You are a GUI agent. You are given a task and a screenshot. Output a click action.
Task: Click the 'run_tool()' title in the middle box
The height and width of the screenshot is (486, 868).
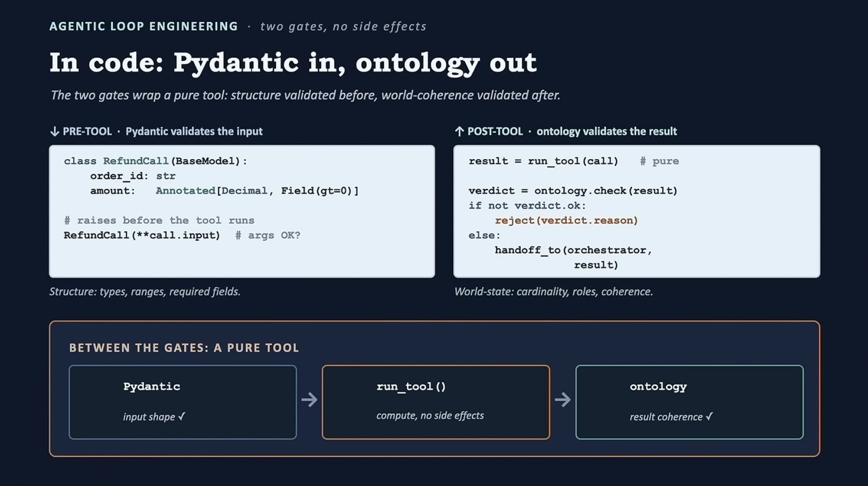point(411,387)
